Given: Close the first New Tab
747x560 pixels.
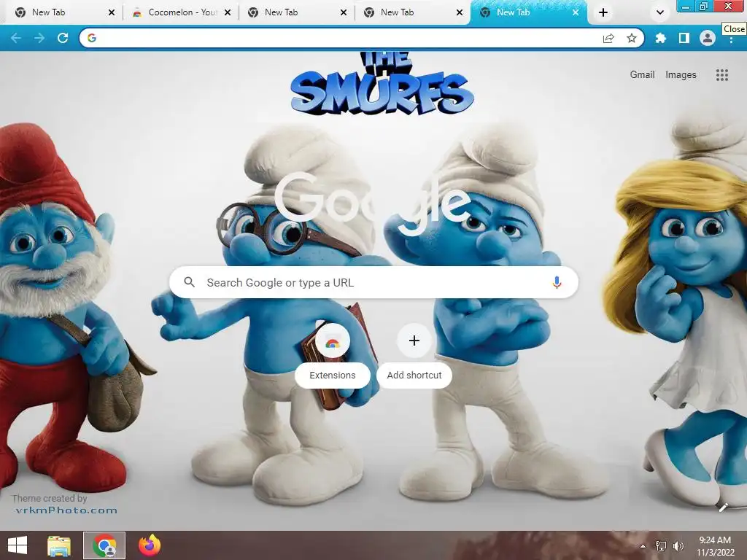Looking at the screenshot, I should pyautogui.click(x=112, y=12).
